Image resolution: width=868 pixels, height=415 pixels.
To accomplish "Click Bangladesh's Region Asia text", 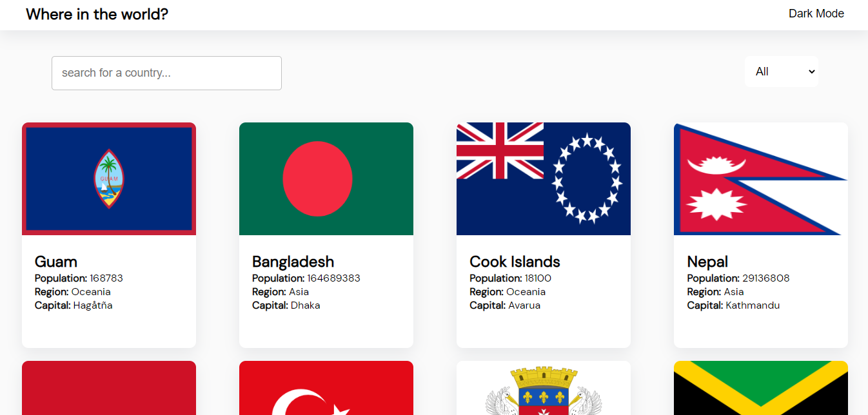I will (281, 292).
